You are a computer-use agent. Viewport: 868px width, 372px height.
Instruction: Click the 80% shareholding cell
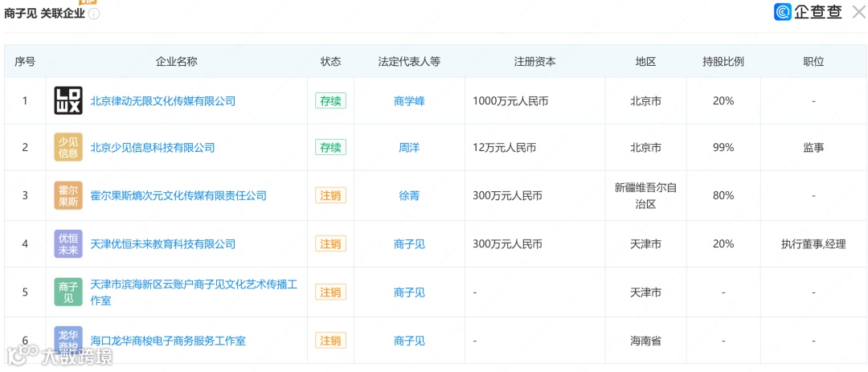[723, 195]
